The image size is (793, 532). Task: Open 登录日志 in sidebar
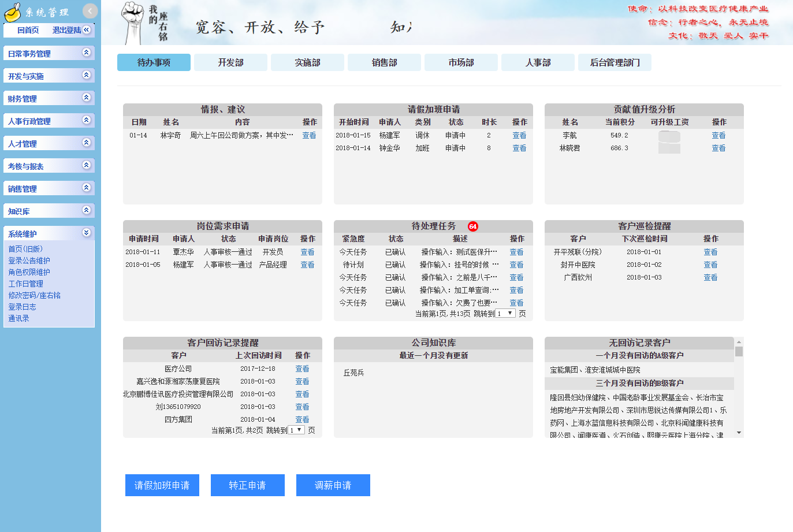tap(22, 307)
